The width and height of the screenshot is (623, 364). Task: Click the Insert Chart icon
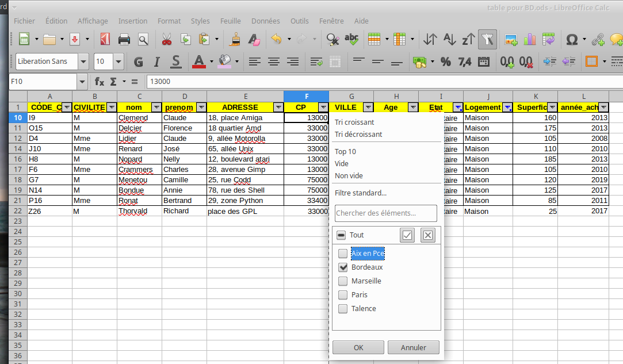(530, 39)
